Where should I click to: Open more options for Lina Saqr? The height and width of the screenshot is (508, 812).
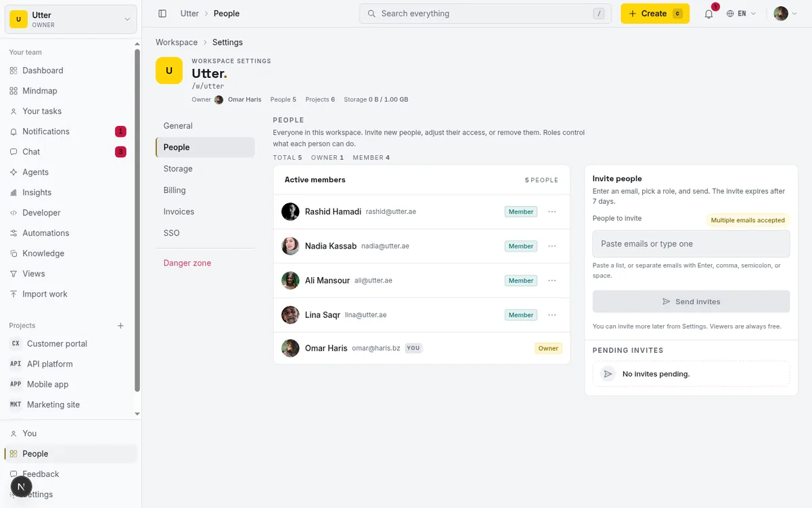tap(552, 315)
